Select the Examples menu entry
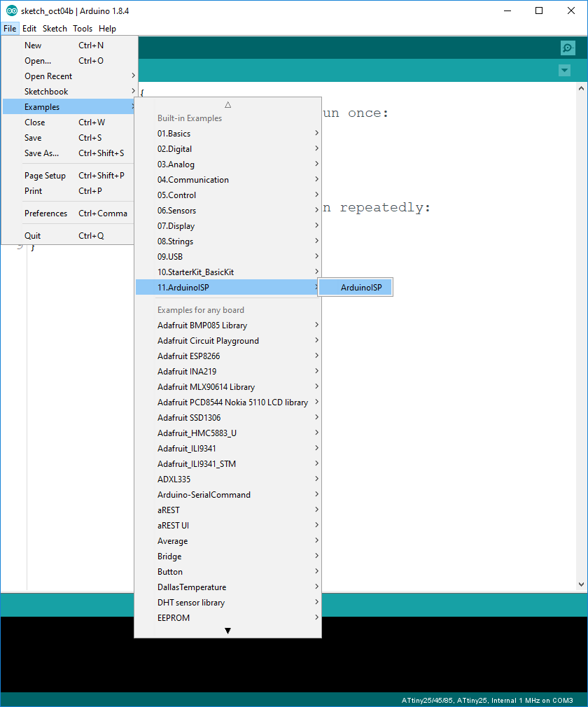The image size is (588, 707). point(69,107)
